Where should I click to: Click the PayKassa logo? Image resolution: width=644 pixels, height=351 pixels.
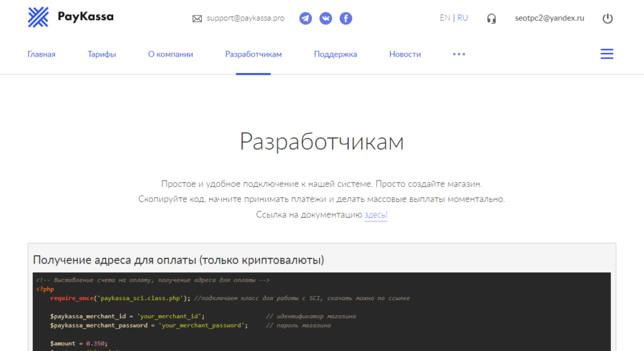tap(70, 18)
